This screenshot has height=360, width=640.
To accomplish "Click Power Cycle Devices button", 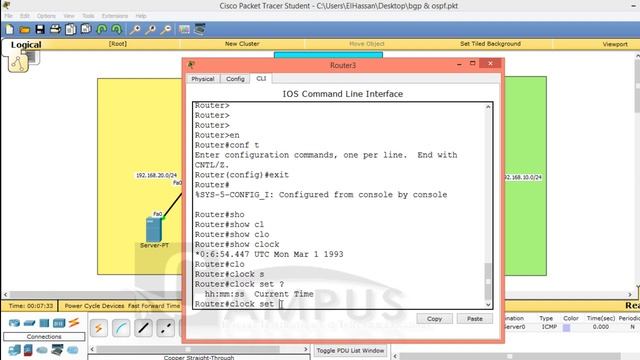I will [x=94, y=306].
